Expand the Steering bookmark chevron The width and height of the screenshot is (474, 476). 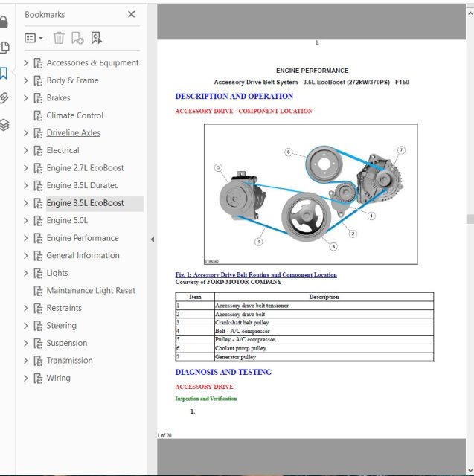tap(25, 326)
